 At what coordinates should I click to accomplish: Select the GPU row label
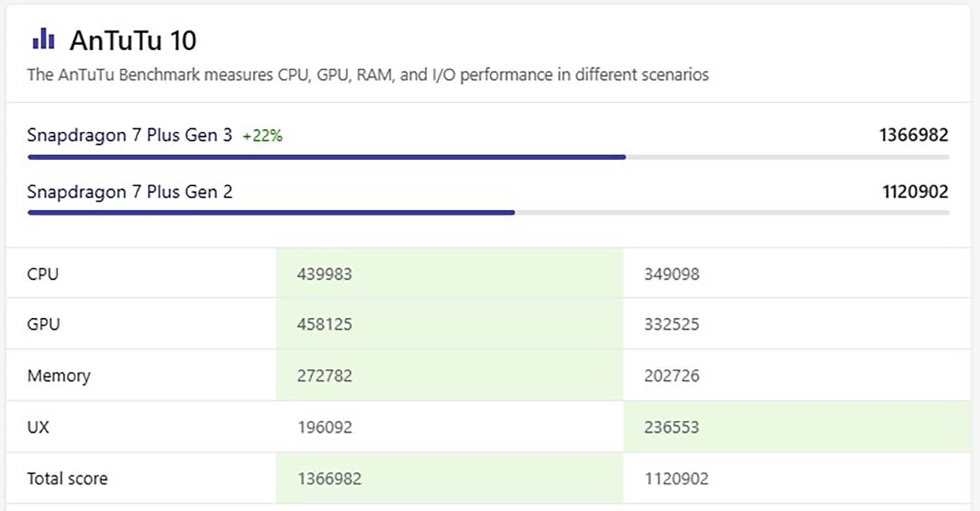pyautogui.click(x=44, y=324)
